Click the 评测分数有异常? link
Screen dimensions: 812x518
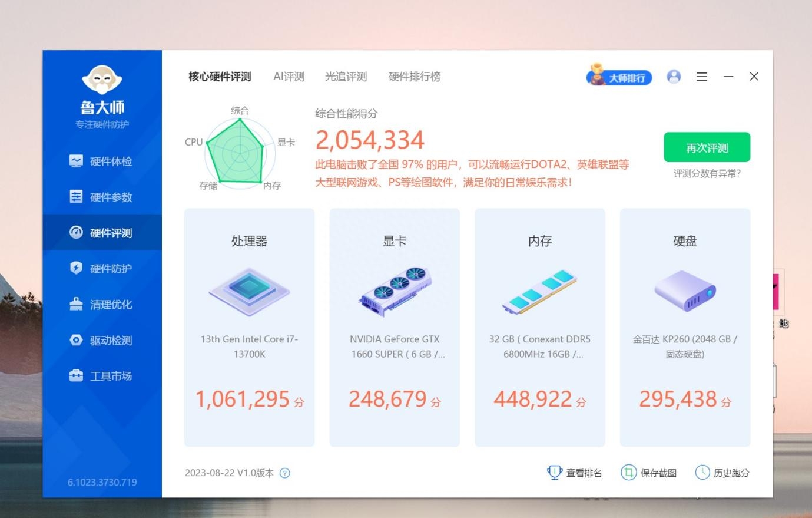pyautogui.click(x=707, y=173)
